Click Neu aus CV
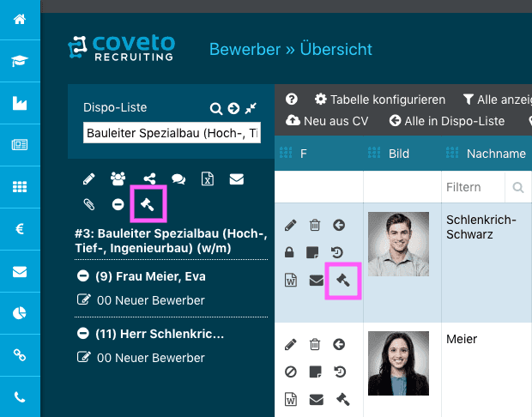The width and height of the screenshot is (532, 417). coord(327,121)
